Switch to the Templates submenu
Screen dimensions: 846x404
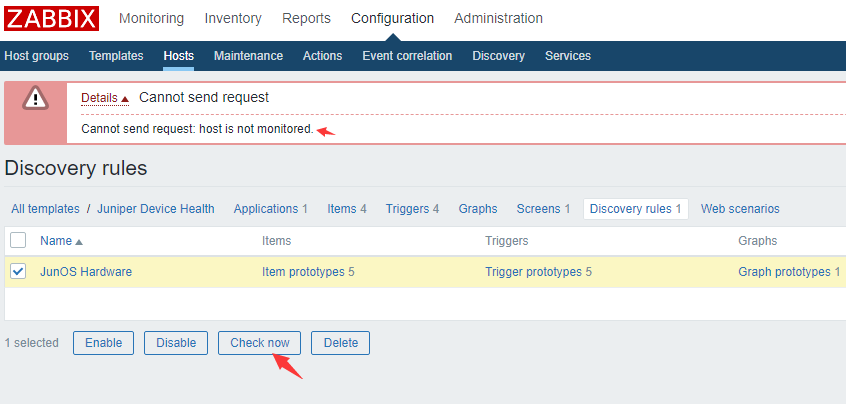116,56
